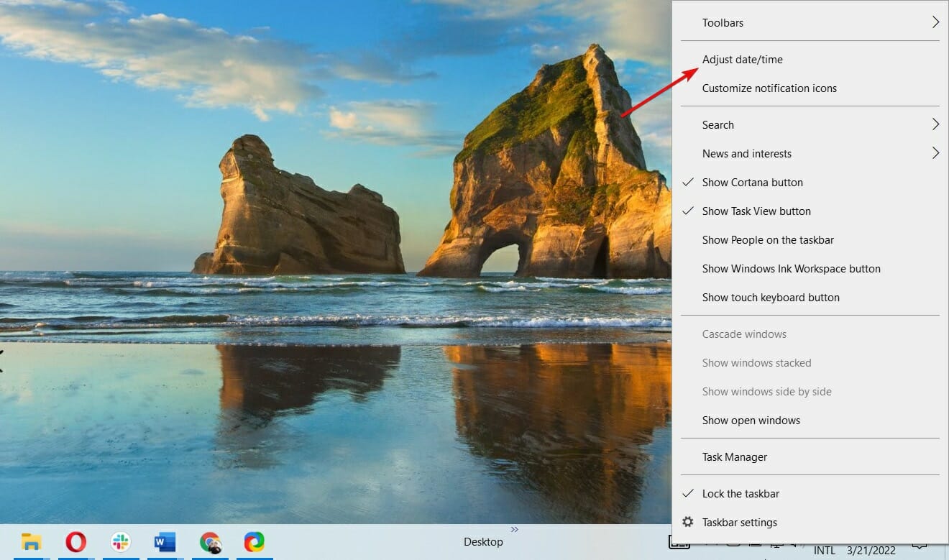The height and width of the screenshot is (560, 949).
Task: Click the Desktop toolbar label on the taskbar
Action: point(483,542)
